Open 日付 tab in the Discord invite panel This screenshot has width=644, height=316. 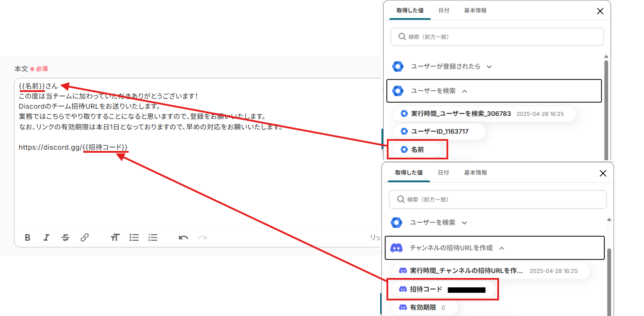pyautogui.click(x=443, y=173)
